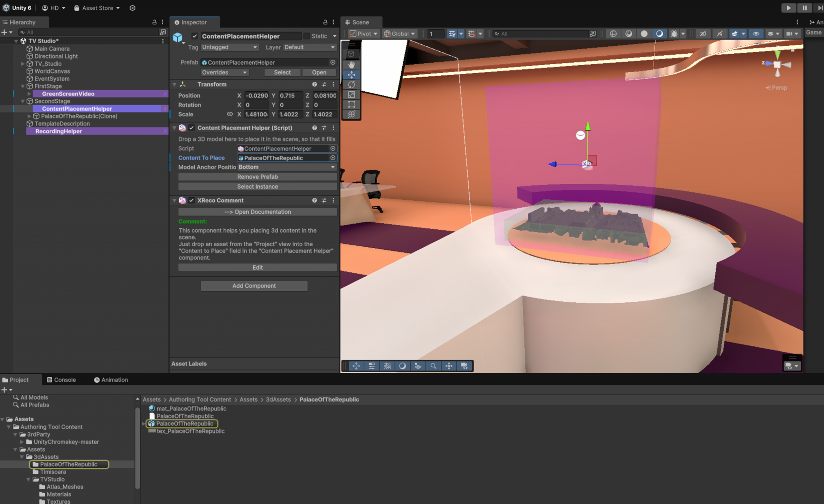Open the Tag Untagged dropdown
Viewport: 824px width, 504px height.
tap(230, 47)
